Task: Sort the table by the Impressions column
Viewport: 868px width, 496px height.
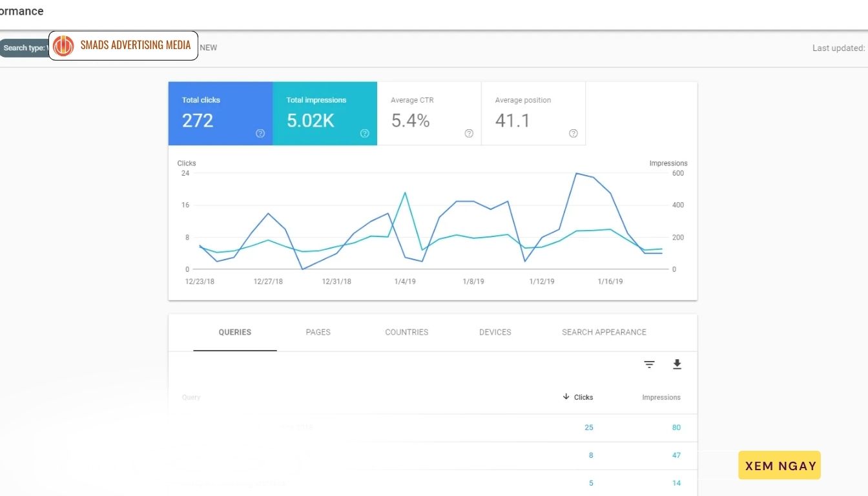Action: pyautogui.click(x=661, y=397)
